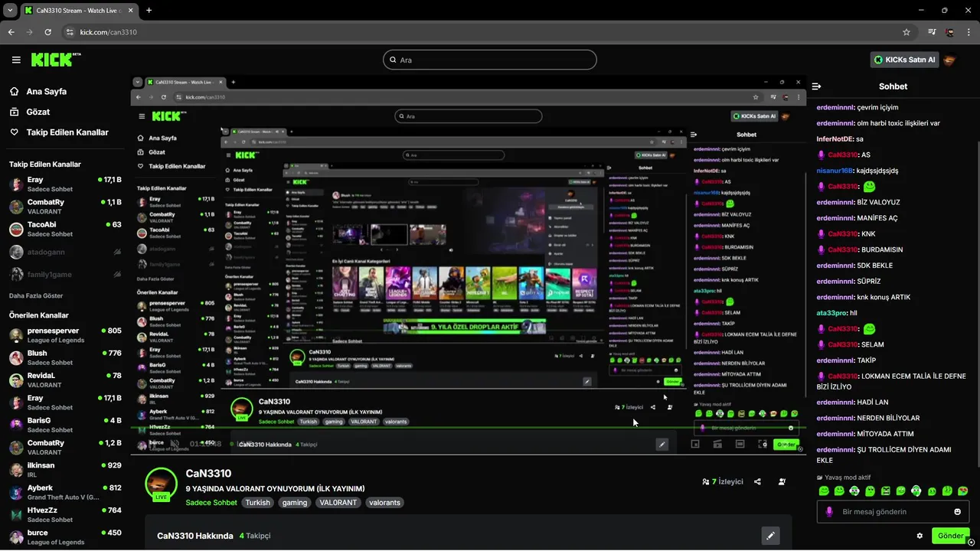Click the CaN3310 LIVE channel avatar
The image size is (980, 551).
(162, 484)
